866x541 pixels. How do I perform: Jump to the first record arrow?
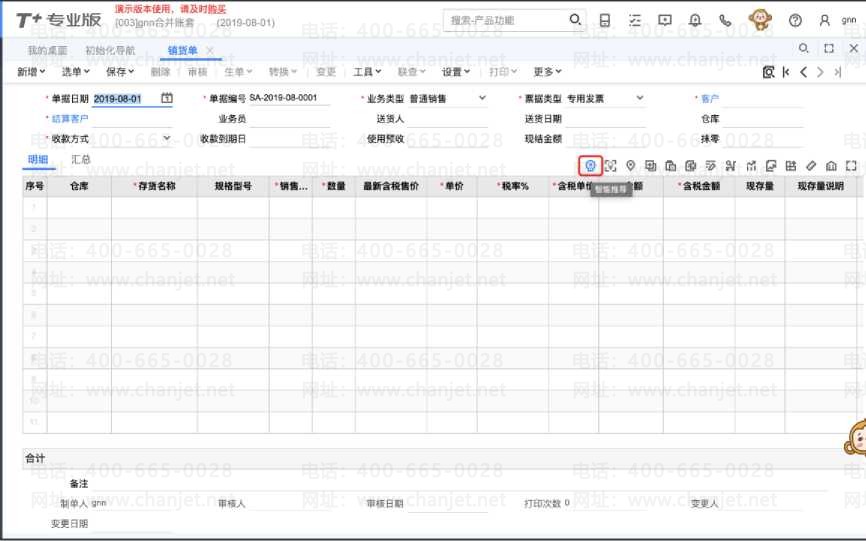click(786, 72)
